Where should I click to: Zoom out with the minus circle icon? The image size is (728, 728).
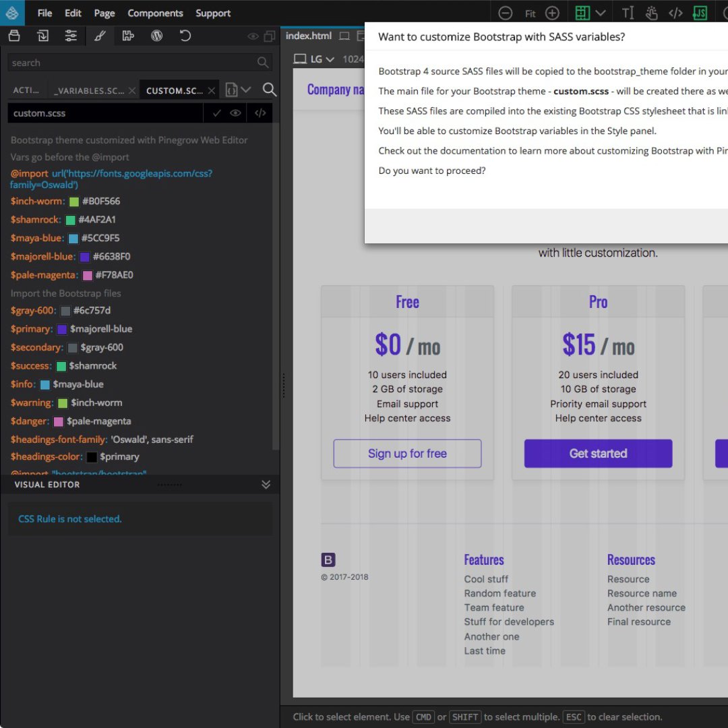click(505, 13)
